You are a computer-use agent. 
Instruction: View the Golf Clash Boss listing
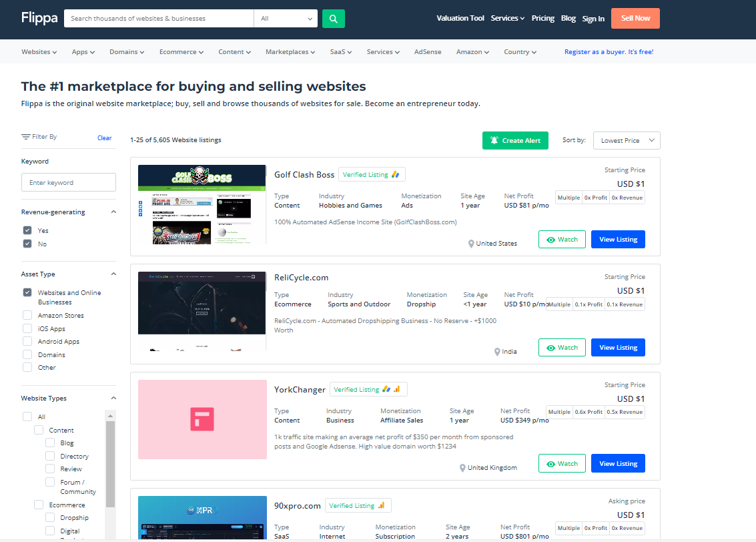click(618, 239)
